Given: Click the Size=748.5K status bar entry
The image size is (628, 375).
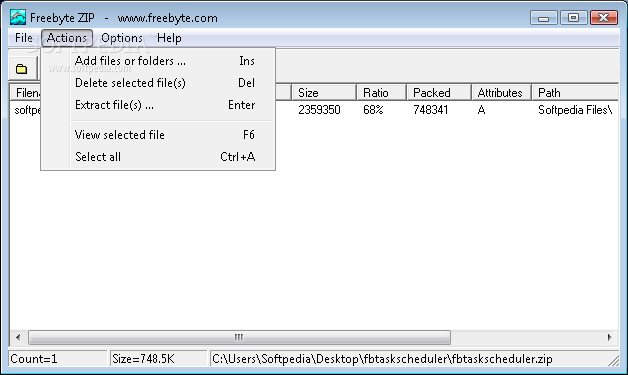Looking at the screenshot, I should [158, 359].
